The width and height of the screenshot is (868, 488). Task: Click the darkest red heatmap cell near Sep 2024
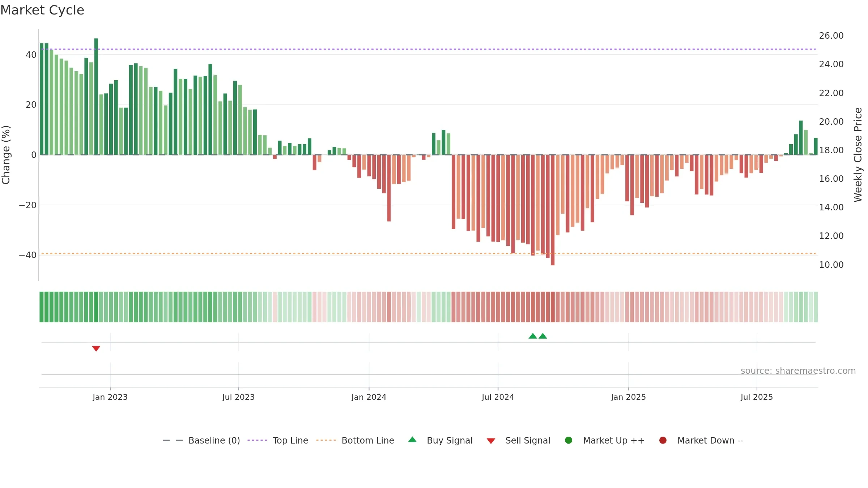(x=553, y=307)
